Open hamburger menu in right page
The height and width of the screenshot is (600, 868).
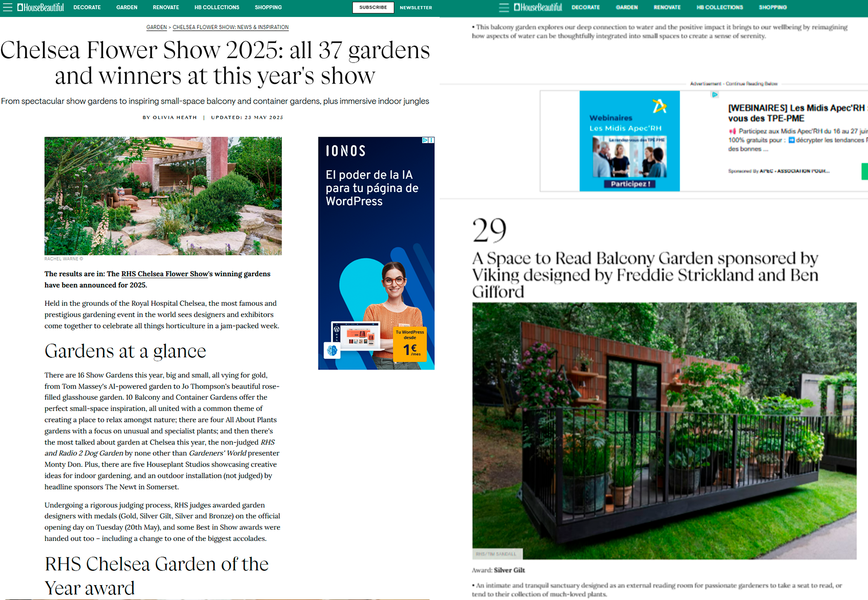point(504,7)
